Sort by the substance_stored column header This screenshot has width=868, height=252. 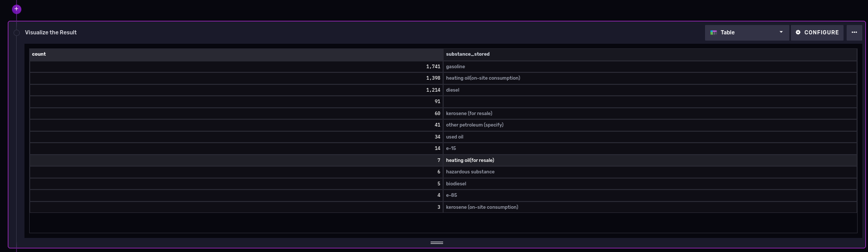point(468,54)
